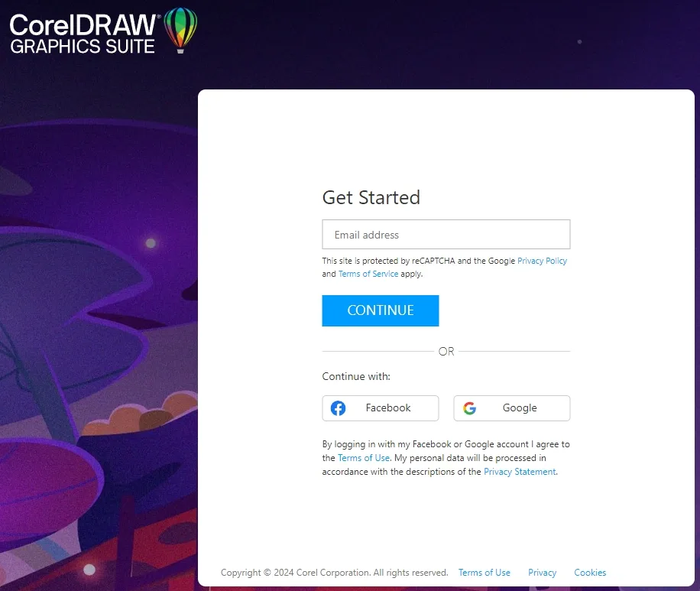Open the footer Privacy link
Image resolution: width=700 pixels, height=591 pixels.
[542, 572]
